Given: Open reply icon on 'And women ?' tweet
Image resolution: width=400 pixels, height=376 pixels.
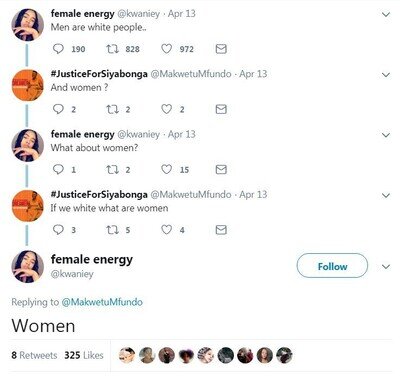Looking at the screenshot, I should coord(58,109).
